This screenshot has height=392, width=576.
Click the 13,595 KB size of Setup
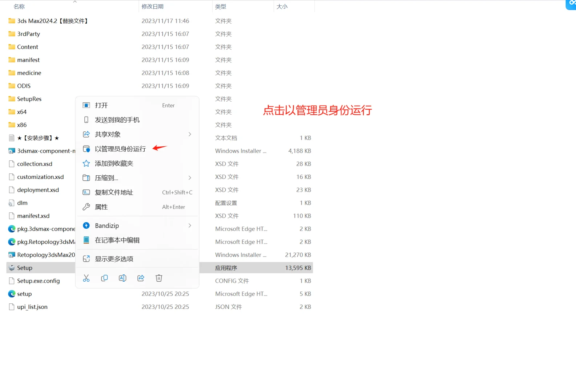pyautogui.click(x=298, y=268)
